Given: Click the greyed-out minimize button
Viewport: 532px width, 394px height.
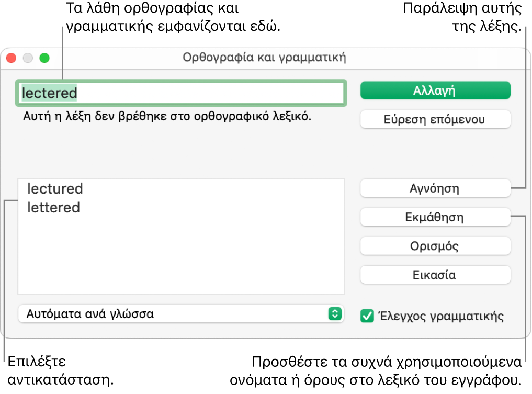Looking at the screenshot, I should point(28,58).
